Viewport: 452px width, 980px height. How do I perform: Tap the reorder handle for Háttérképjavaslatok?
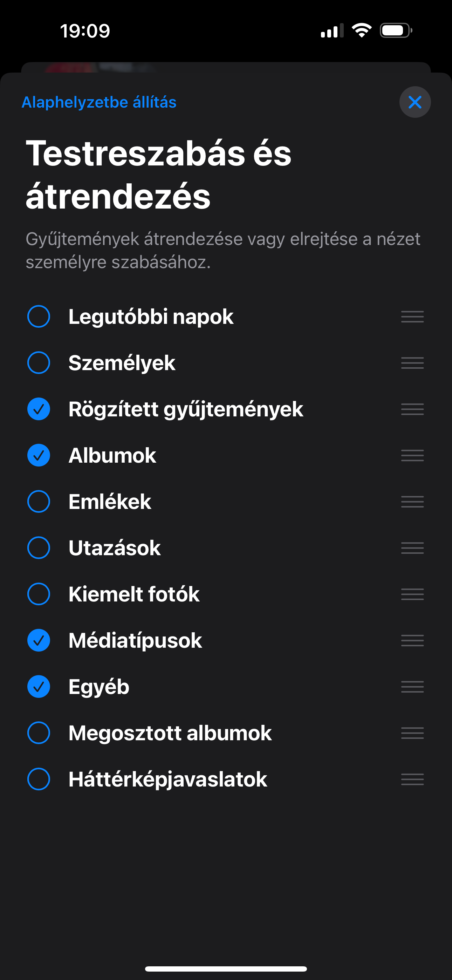click(x=412, y=779)
